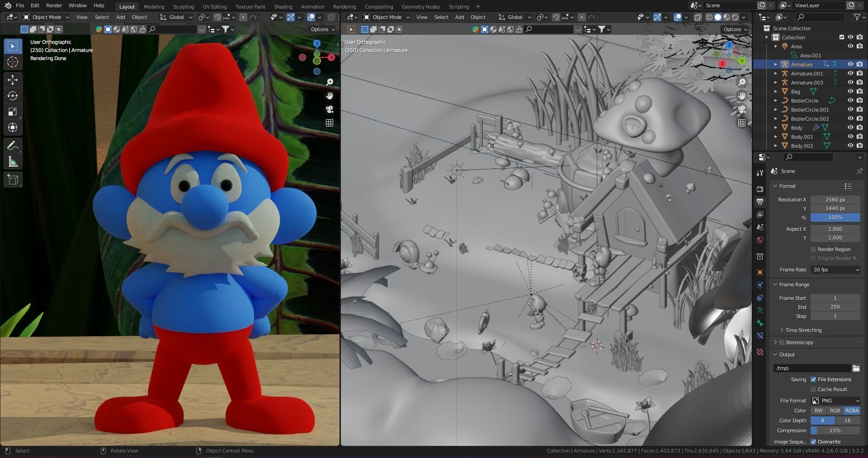868x458 pixels.
Task: Open the Render menu
Action: 54,5
